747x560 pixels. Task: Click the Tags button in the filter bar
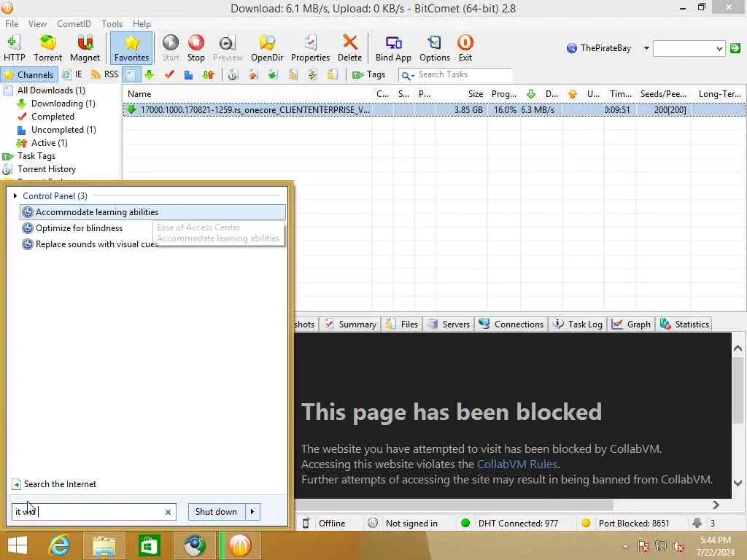pos(368,75)
